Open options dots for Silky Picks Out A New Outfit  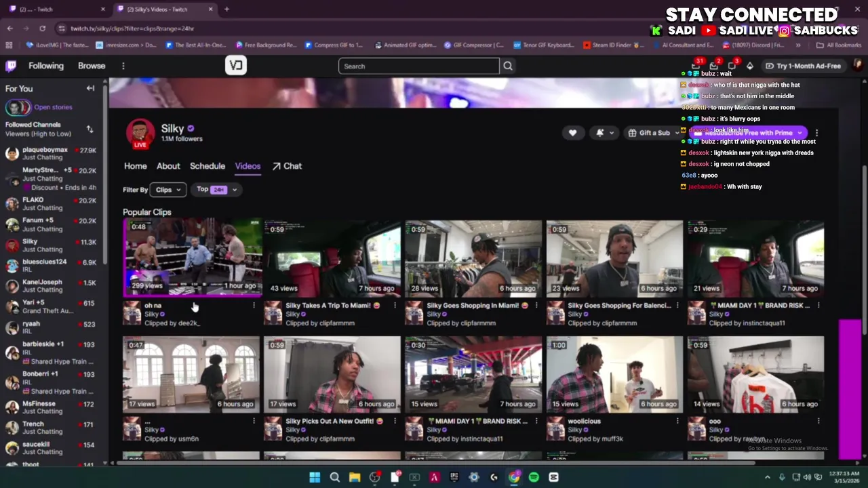coord(395,421)
